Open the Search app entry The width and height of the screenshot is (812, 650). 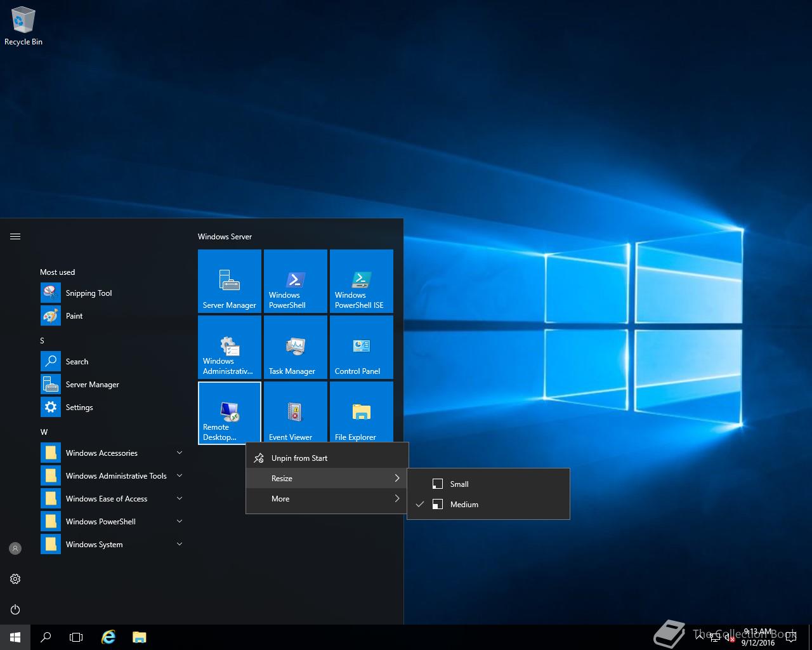coord(112,362)
